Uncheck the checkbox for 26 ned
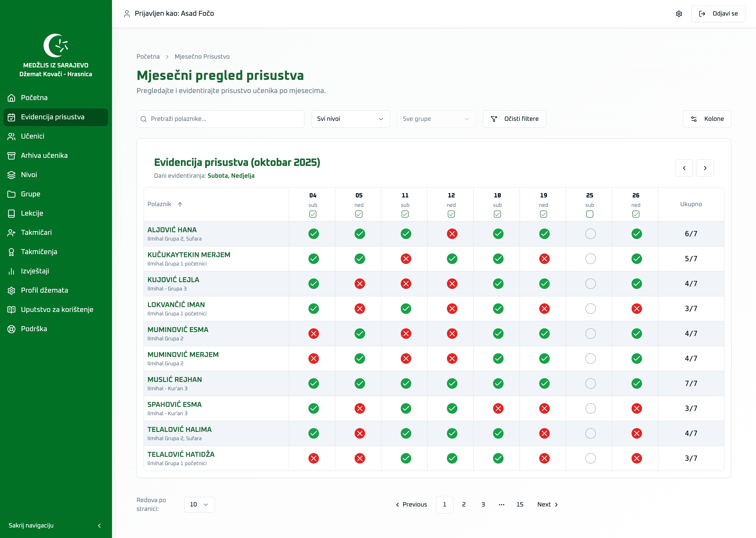Viewport: 756px width, 538px height. click(x=636, y=214)
